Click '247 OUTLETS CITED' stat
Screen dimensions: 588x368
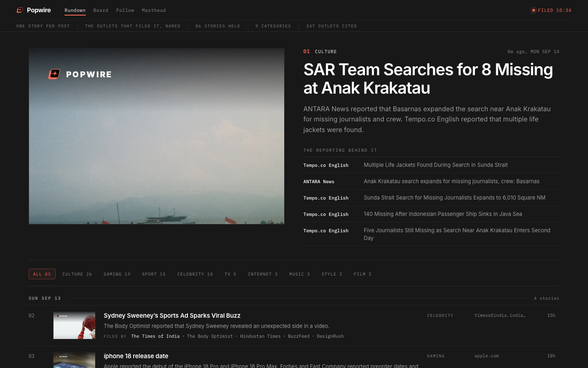pyautogui.click(x=332, y=26)
